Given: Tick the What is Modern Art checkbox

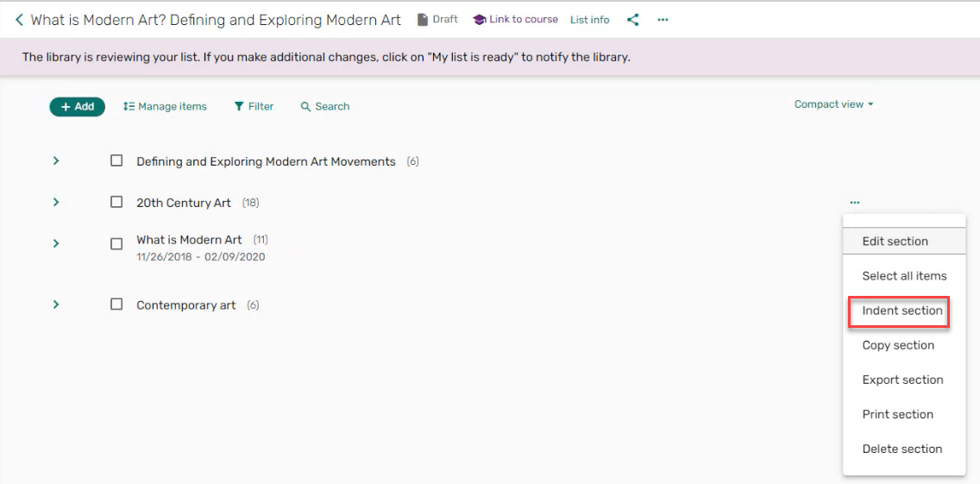Looking at the screenshot, I should pos(116,243).
